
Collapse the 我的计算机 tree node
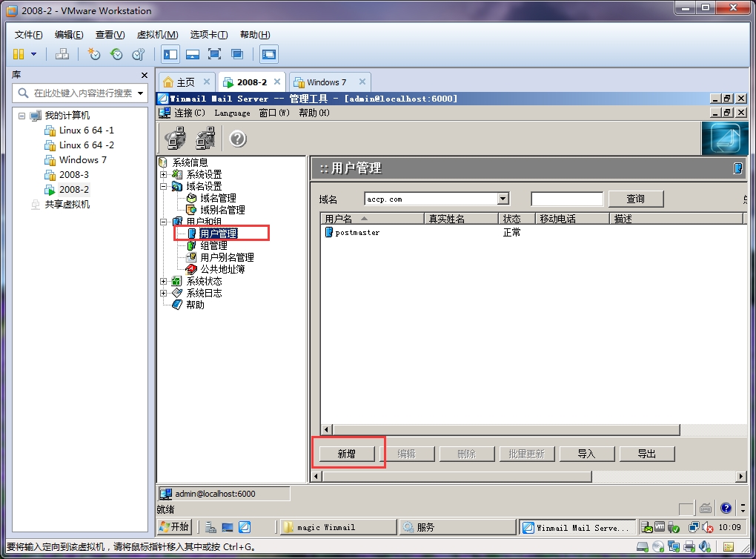[21, 116]
